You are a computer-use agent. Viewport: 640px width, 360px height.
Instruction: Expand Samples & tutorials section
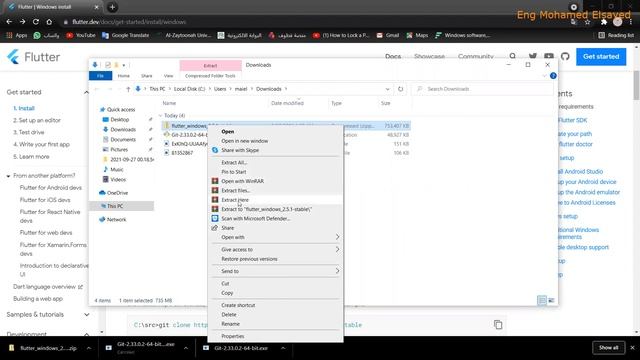point(87,315)
